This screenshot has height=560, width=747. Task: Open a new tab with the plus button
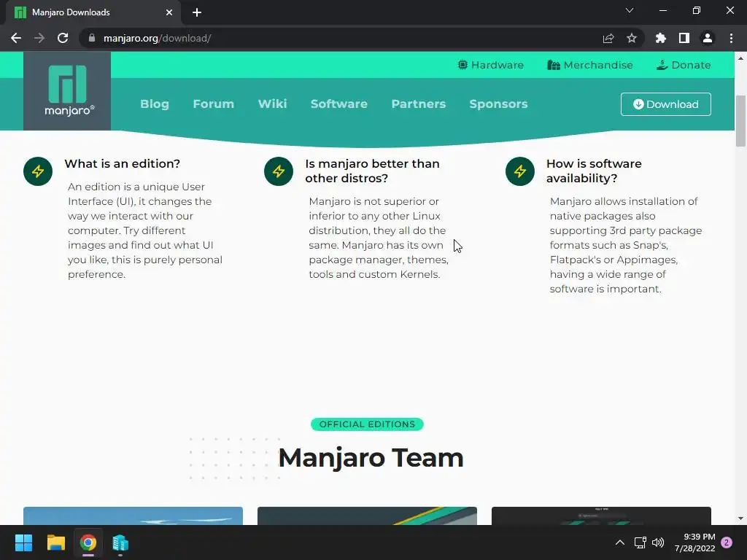pos(197,12)
